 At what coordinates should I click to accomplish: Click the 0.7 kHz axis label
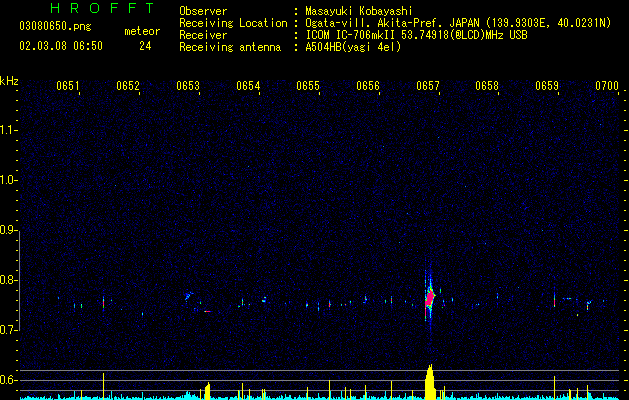(8, 330)
